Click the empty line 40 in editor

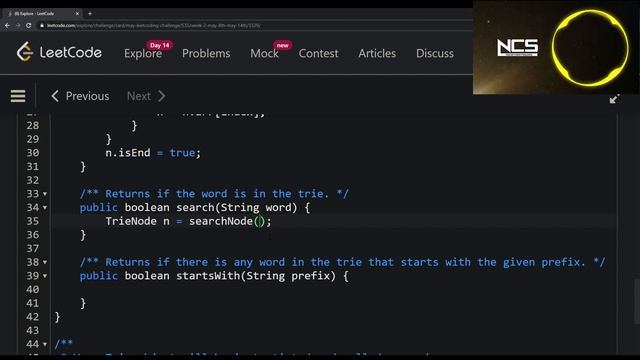(x=333, y=289)
